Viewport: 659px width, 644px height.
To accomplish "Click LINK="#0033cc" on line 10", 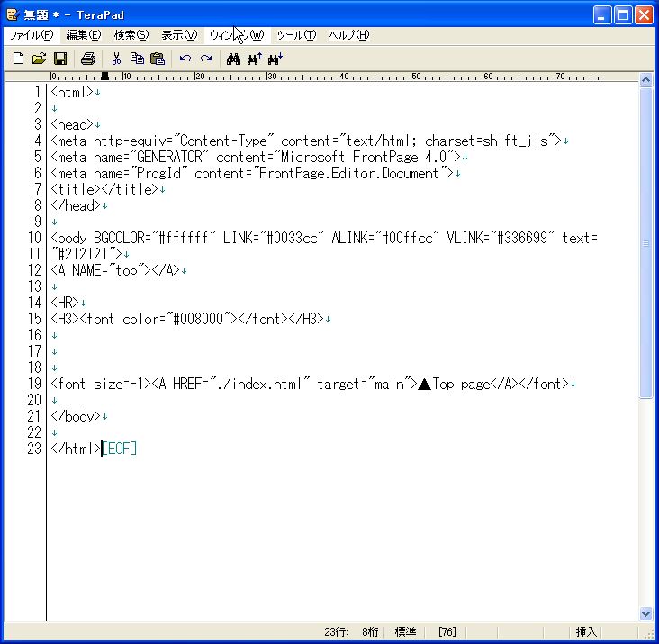I will point(274,238).
